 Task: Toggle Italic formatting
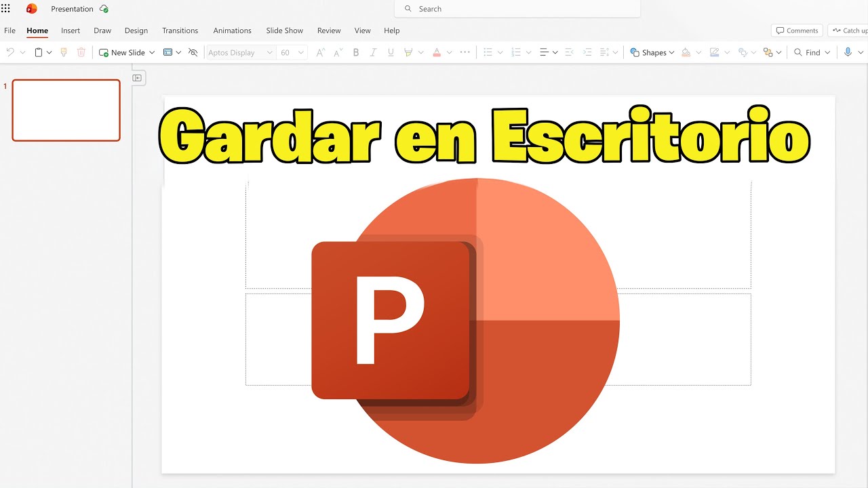tap(373, 52)
